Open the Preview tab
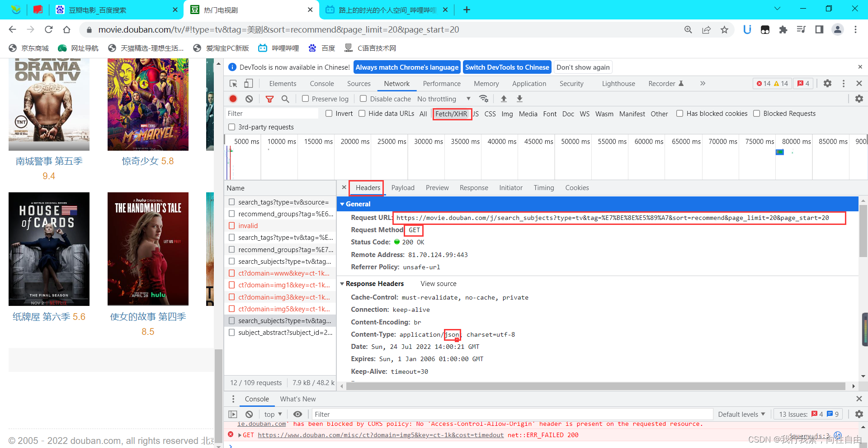 [437, 188]
